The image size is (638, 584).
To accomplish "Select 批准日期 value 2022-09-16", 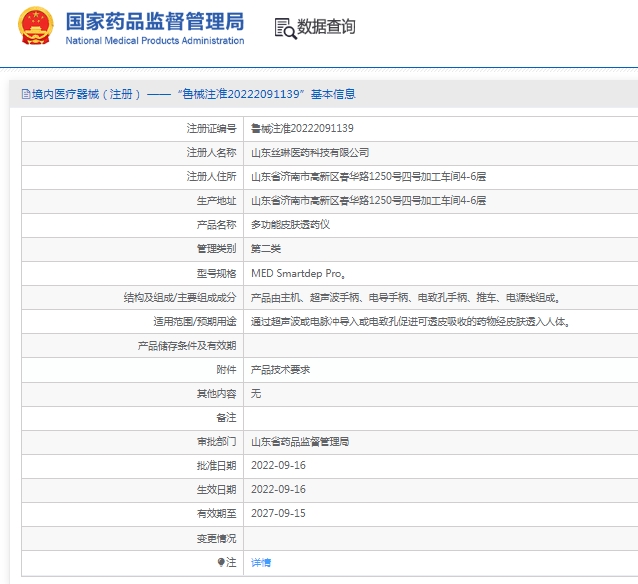I will click(x=278, y=466).
